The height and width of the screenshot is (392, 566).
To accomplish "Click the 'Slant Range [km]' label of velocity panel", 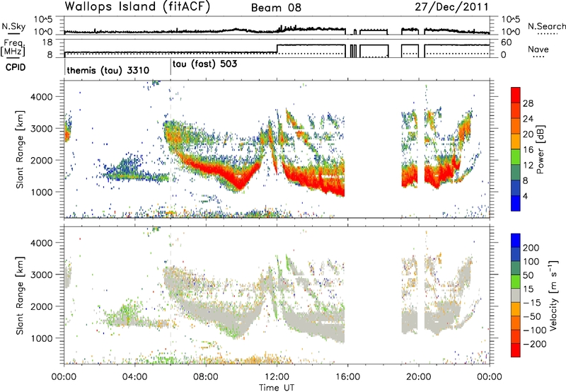I will click(20, 295).
